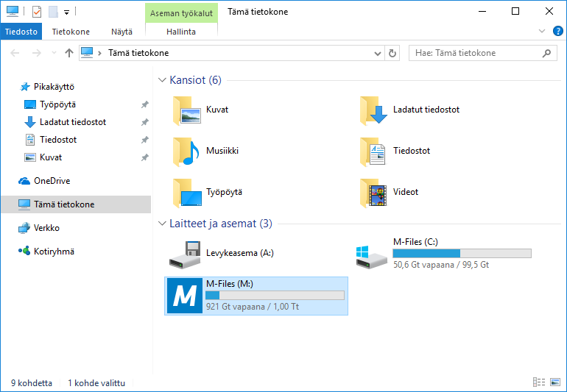Expand the ribbon with the chevron
Screen dimensions: 567x392
coord(543,31)
